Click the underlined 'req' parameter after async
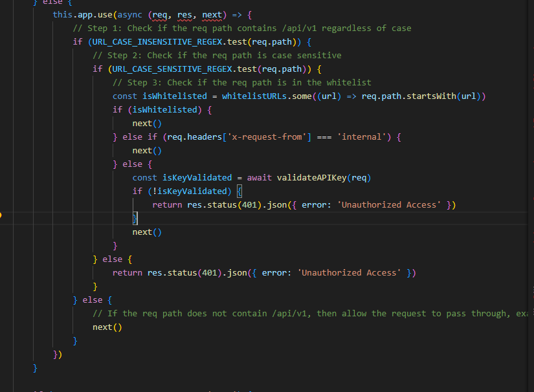This screenshot has height=392, width=534. tap(160, 16)
